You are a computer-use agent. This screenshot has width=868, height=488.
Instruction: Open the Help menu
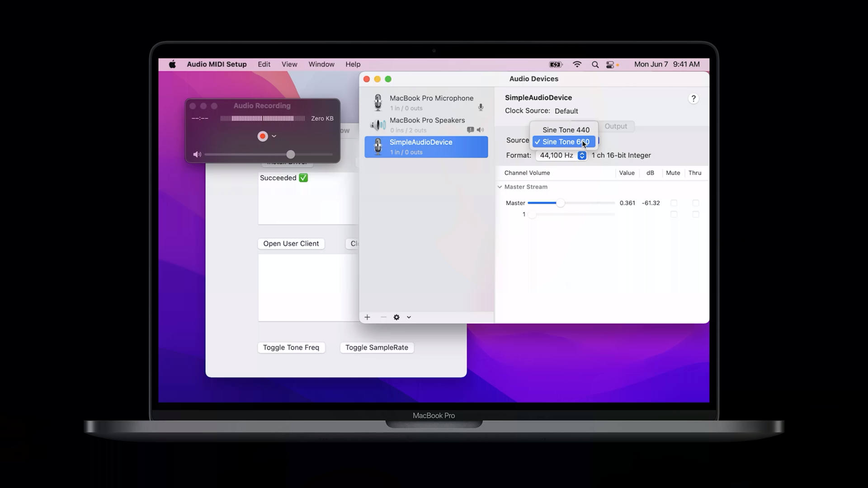tap(353, 64)
